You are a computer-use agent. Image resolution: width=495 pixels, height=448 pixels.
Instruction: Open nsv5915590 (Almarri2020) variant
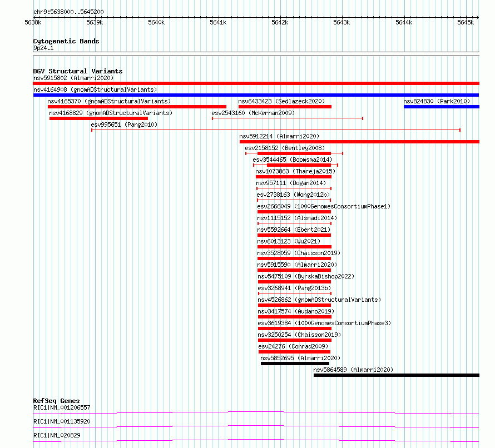[297, 265]
